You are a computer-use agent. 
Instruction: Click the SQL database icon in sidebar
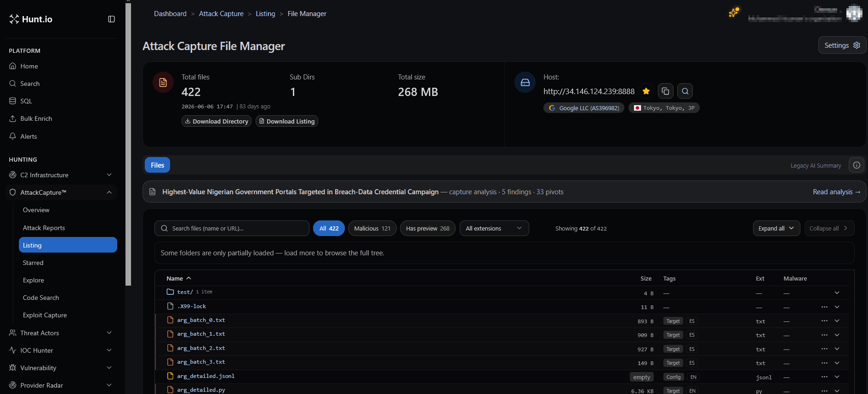coord(13,101)
